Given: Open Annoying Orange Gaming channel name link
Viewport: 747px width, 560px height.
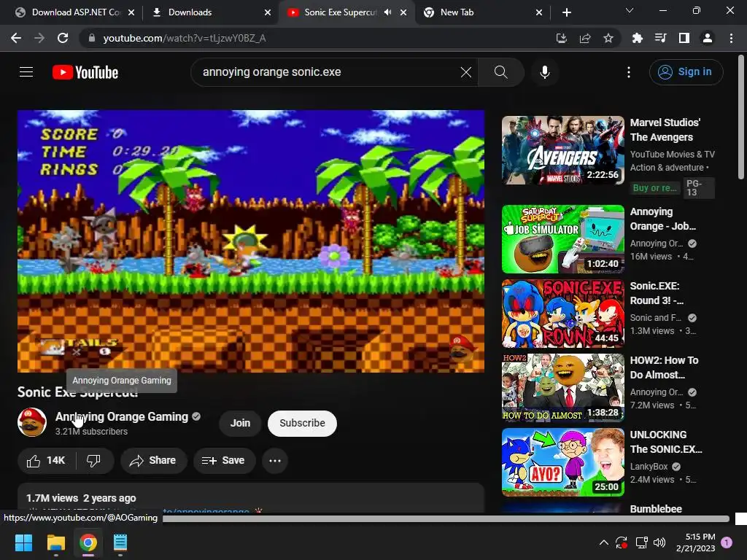Looking at the screenshot, I should point(122,416).
